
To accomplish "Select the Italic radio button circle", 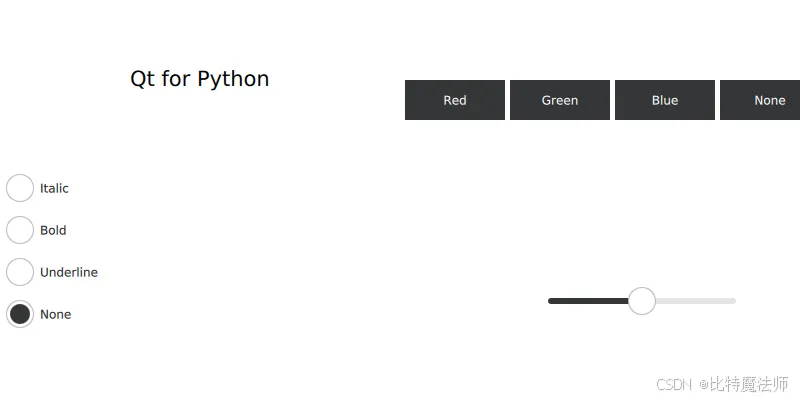I will [x=20, y=188].
